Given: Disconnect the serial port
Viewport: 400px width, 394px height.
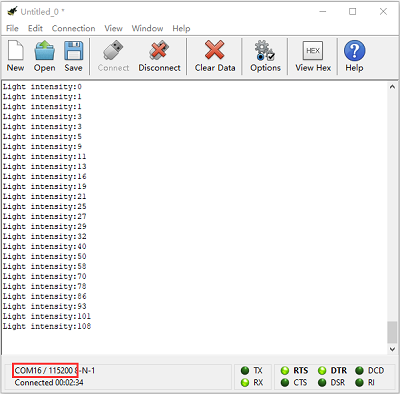Looking at the screenshot, I should 159,50.
